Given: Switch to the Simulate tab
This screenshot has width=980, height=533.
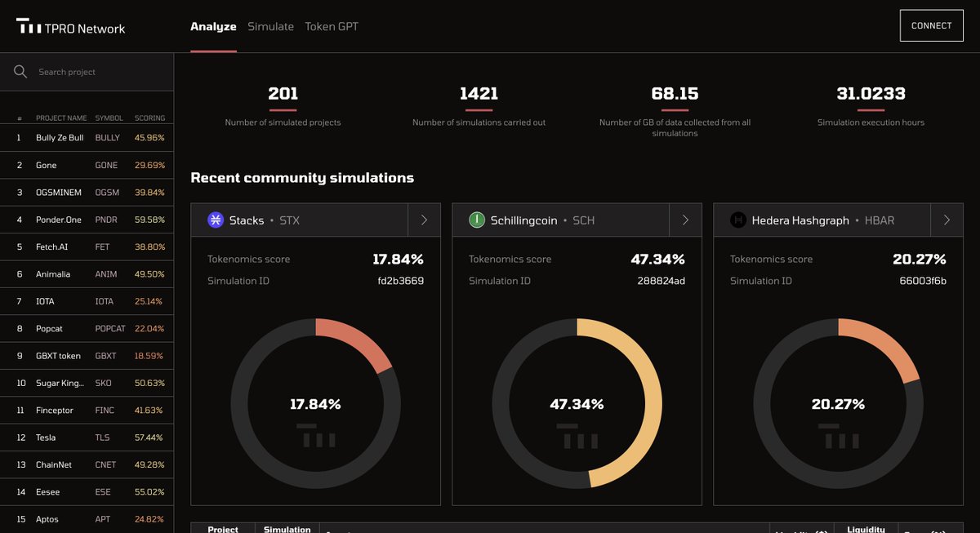Looking at the screenshot, I should click(270, 26).
